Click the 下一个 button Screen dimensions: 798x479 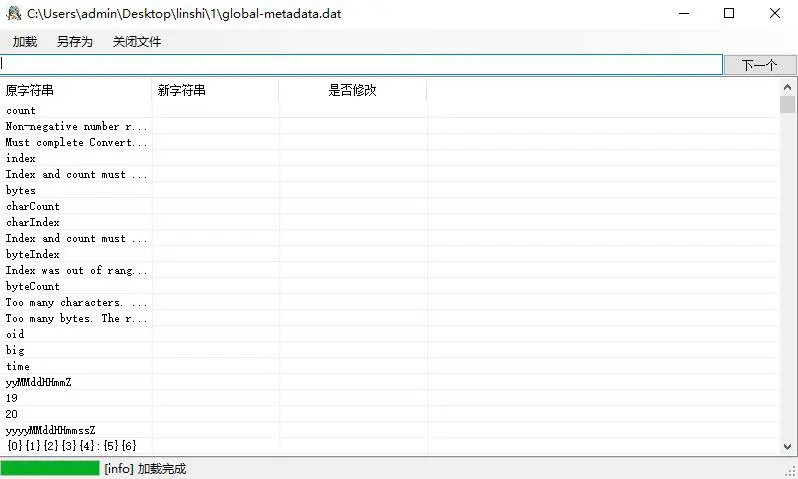pyautogui.click(x=760, y=65)
